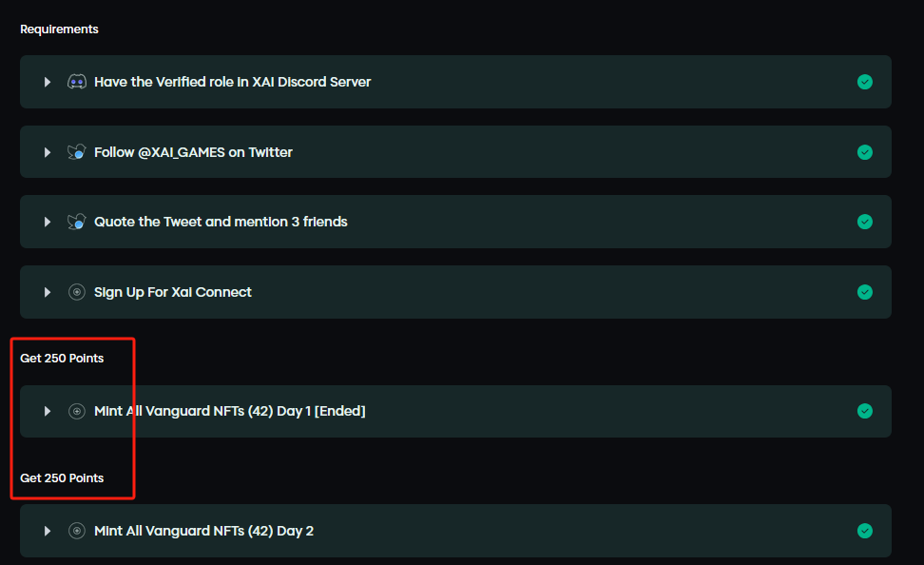Click Have the Verified role in XAI Discord Server
The width and height of the screenshot is (924, 565).
[233, 82]
